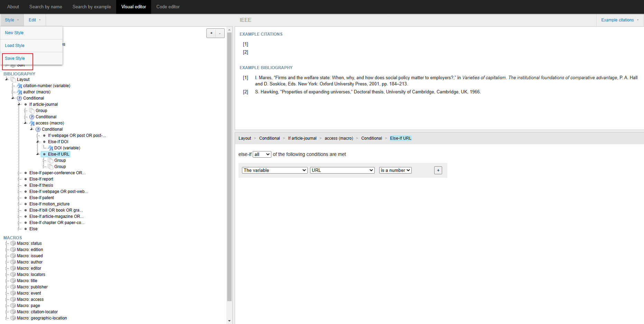Select the Else-If patent node
Image resolution: width=644 pixels, height=324 pixels.
pos(41,198)
